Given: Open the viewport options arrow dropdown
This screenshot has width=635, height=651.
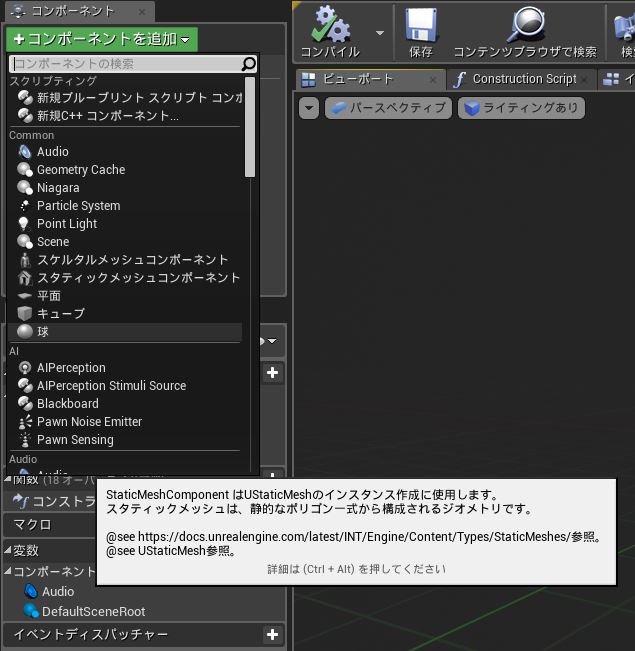Looking at the screenshot, I should point(309,108).
